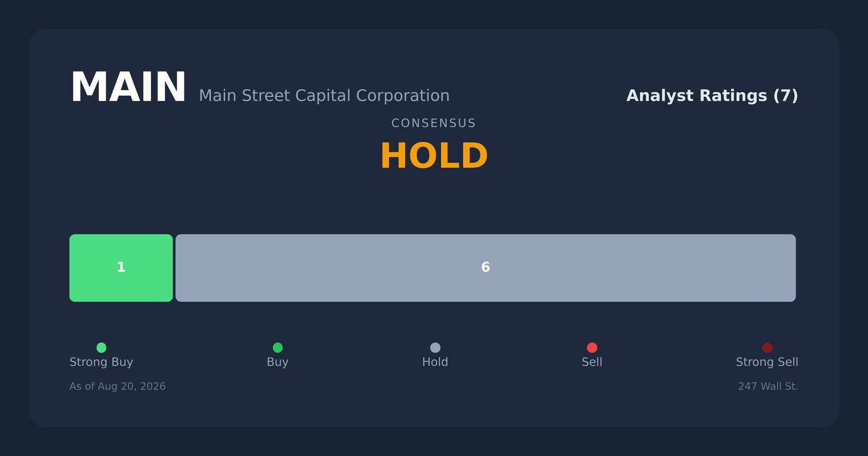868x456 pixels.
Task: Click the Hold legend gray dot
Action: coord(435,347)
